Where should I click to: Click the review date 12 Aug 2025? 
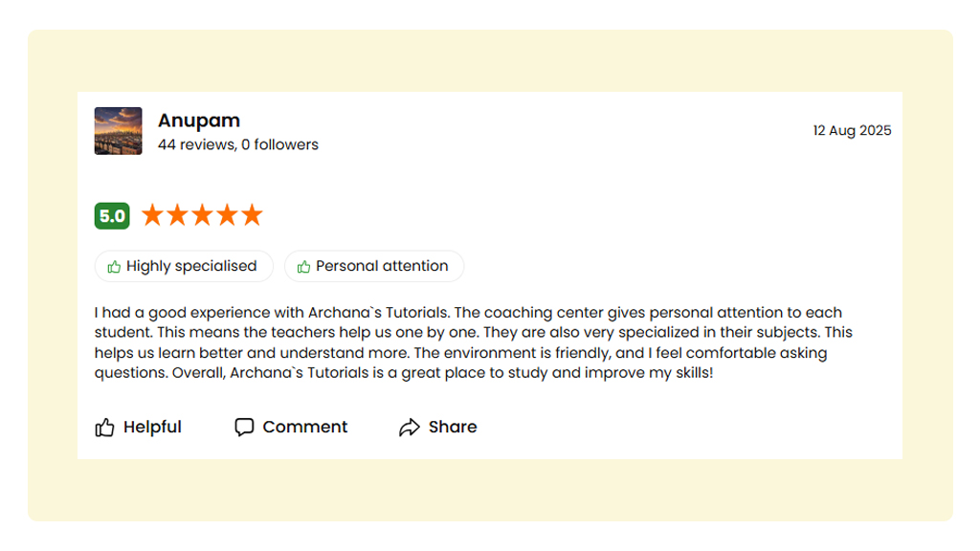point(852,130)
